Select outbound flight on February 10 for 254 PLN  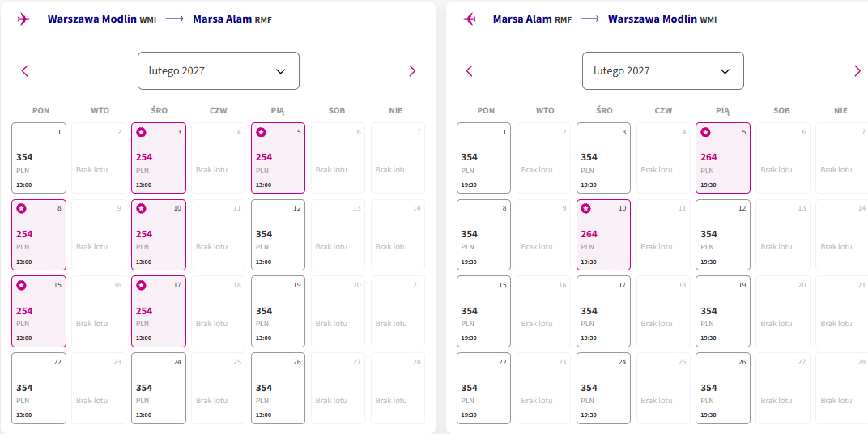point(159,235)
